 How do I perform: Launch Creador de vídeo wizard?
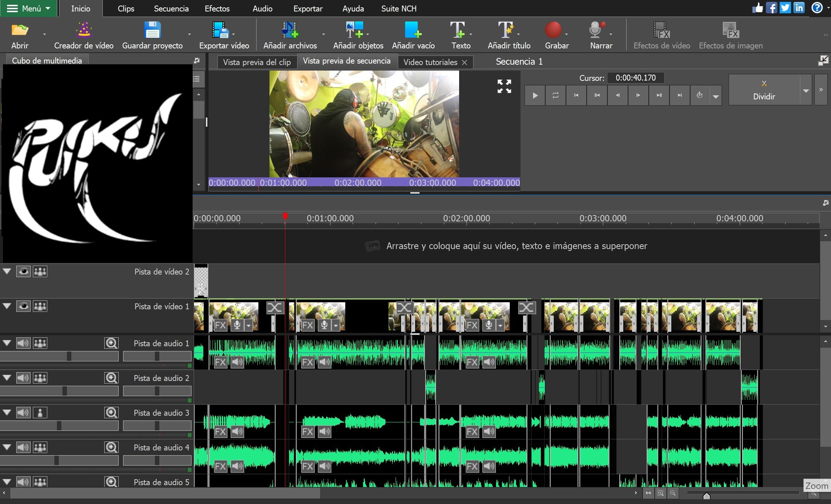point(84,30)
